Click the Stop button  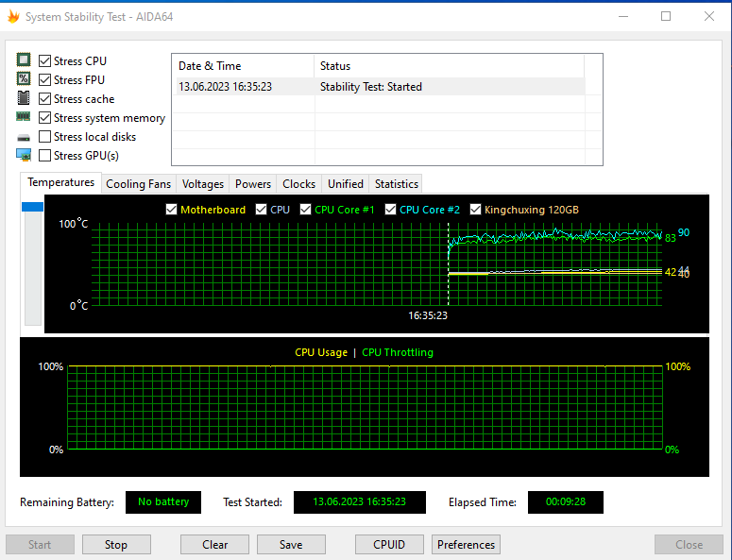[x=116, y=545]
